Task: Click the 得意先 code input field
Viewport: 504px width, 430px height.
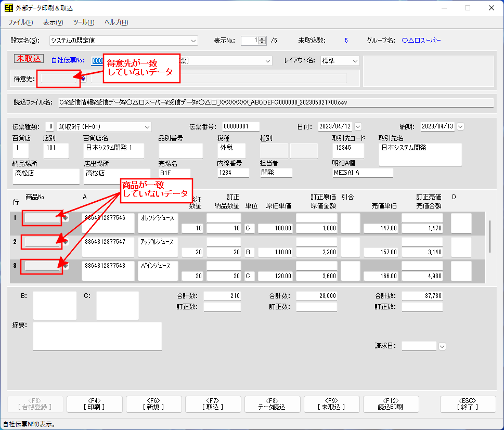Action: coord(58,79)
